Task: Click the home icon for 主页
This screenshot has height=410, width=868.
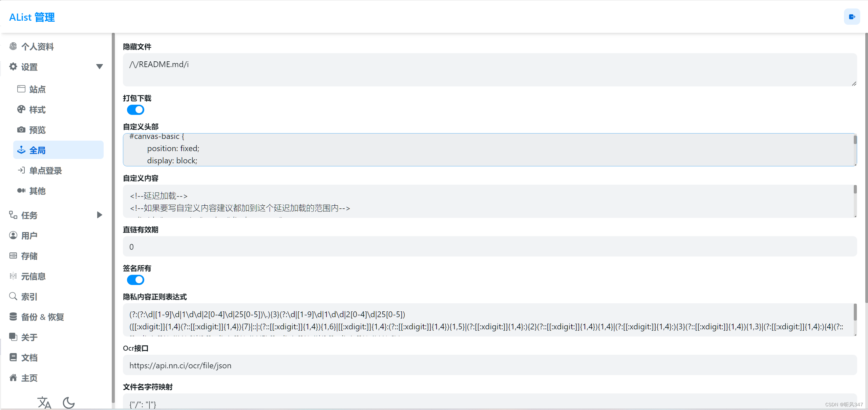Action: pos(13,378)
